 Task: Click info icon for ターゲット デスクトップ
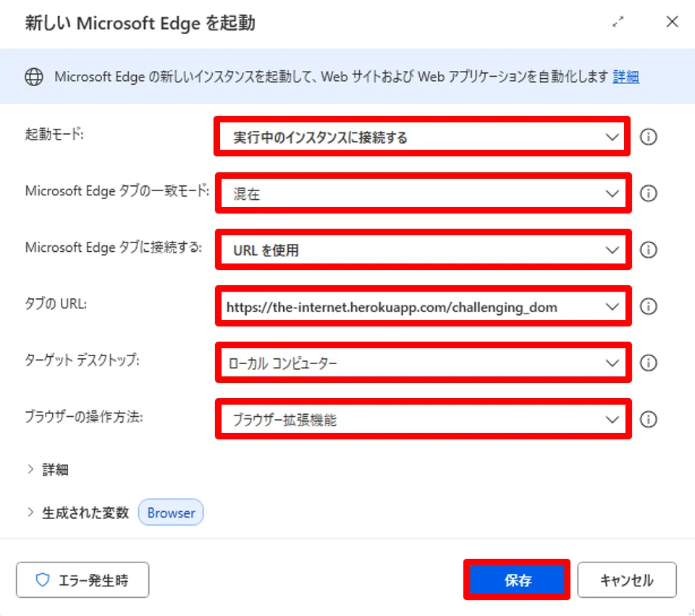tap(648, 363)
